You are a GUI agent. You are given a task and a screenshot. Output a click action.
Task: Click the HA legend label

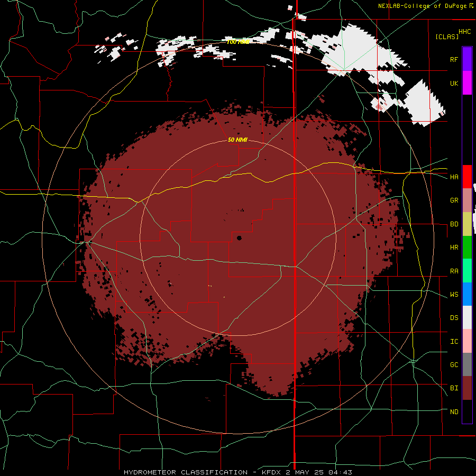point(454,177)
